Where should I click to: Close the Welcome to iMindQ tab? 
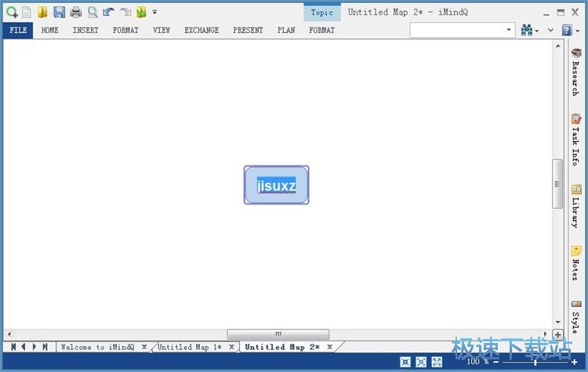point(144,347)
